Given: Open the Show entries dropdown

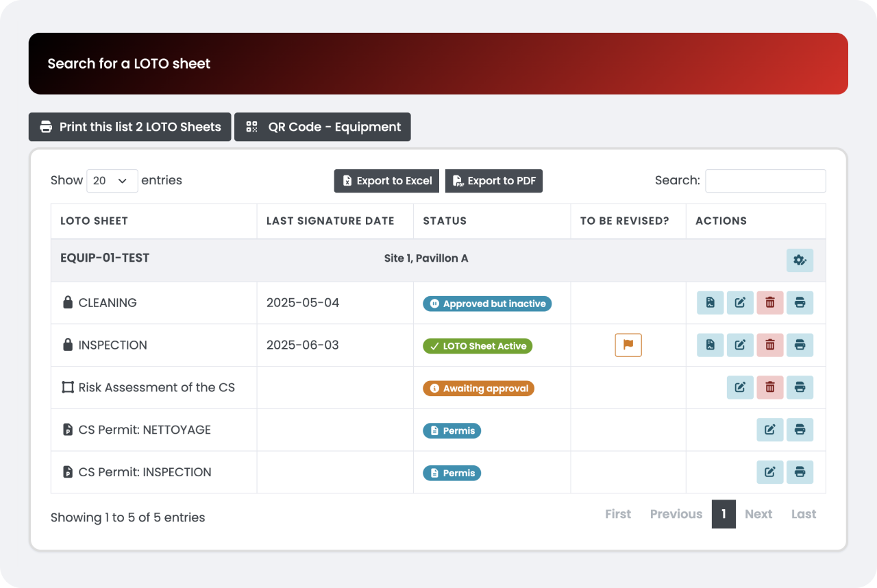Looking at the screenshot, I should (112, 181).
